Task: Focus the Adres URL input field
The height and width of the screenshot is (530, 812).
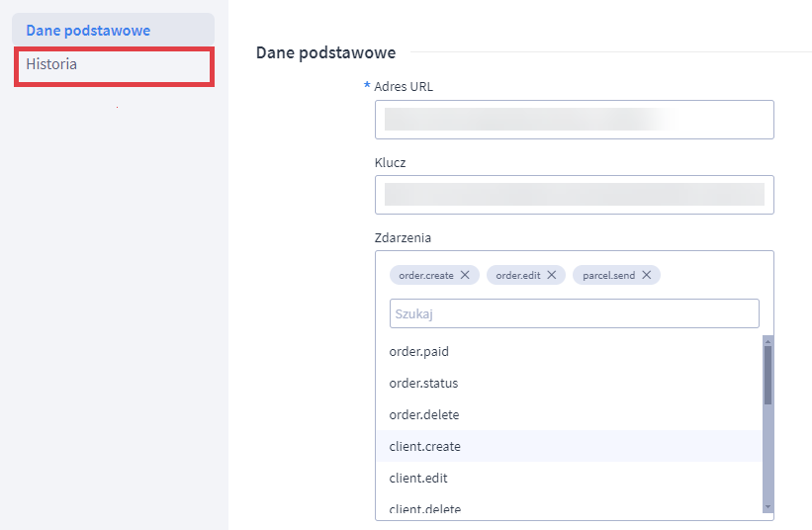Action: pyautogui.click(x=574, y=120)
